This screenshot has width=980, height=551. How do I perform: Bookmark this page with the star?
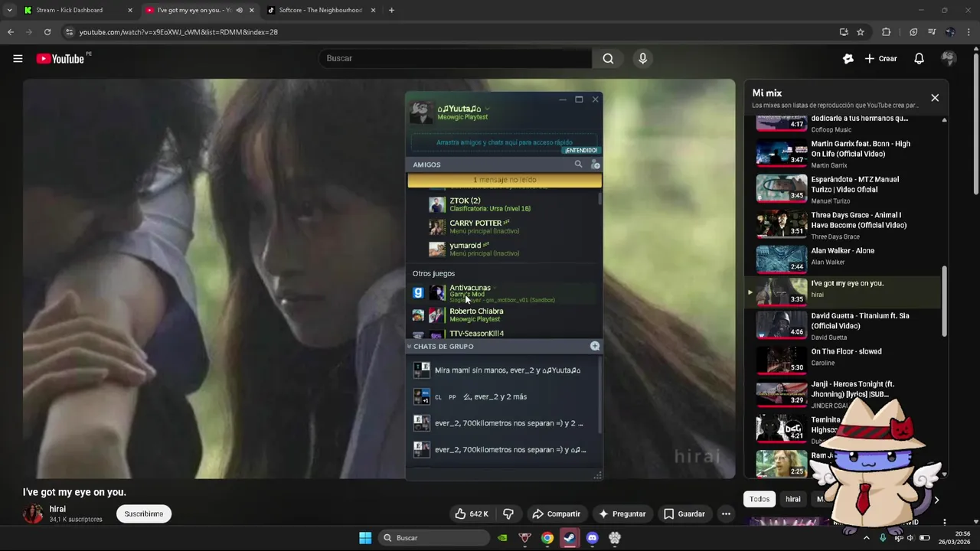861,32
